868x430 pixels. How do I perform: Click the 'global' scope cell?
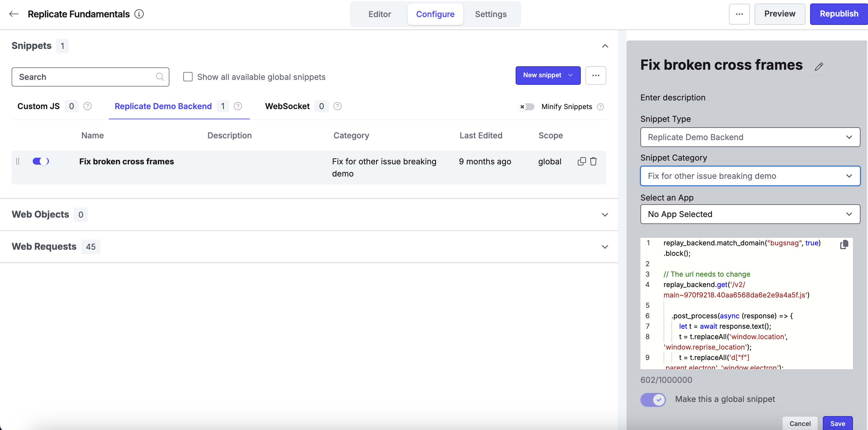point(550,161)
